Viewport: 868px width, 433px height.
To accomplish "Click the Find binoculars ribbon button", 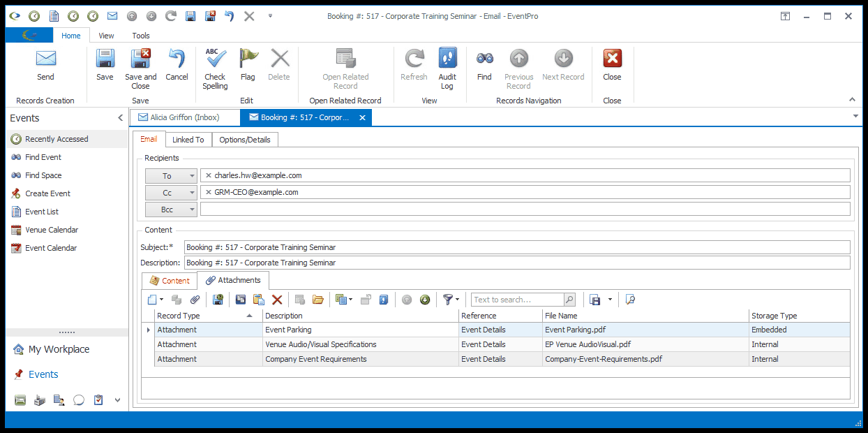I will coord(484,66).
